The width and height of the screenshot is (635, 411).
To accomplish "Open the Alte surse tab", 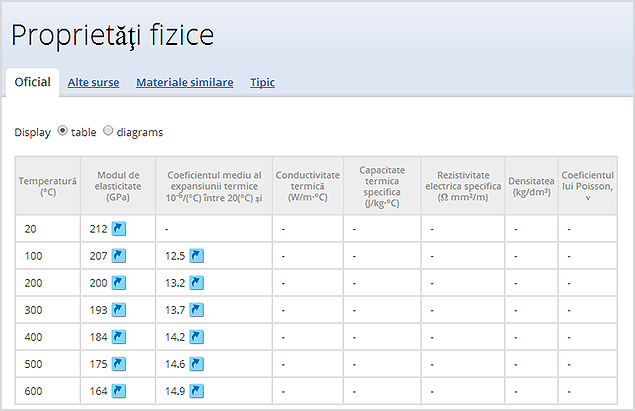I will click(93, 83).
